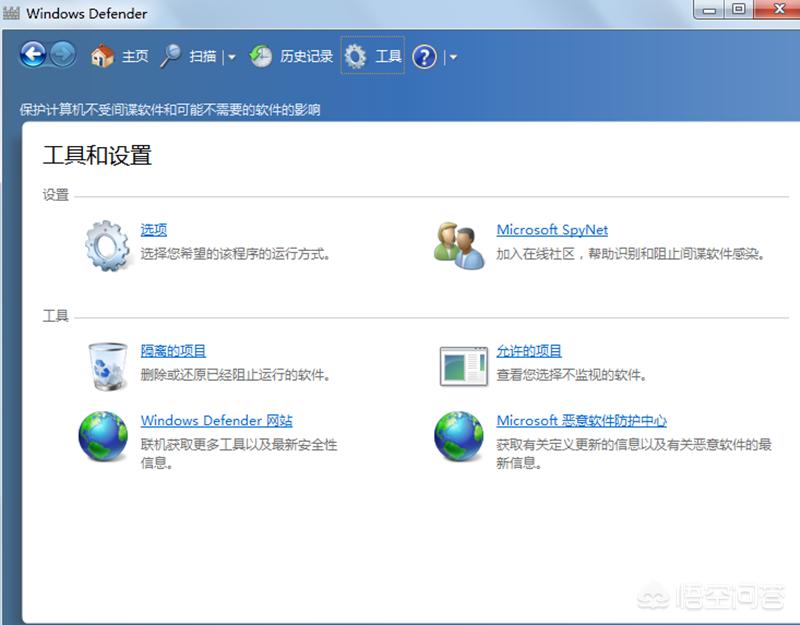Click the history clock icon
The width and height of the screenshot is (800, 625).
[x=261, y=56]
